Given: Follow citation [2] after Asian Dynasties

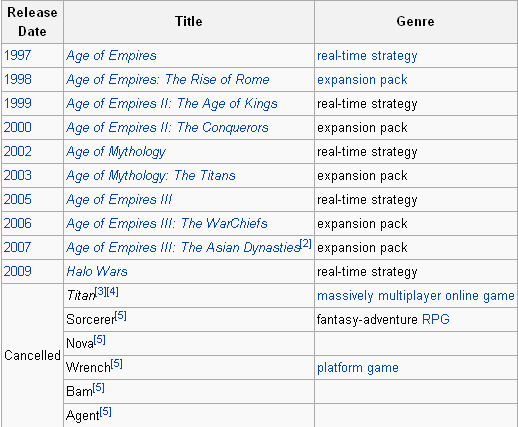Looking at the screenshot, I should click(306, 244).
